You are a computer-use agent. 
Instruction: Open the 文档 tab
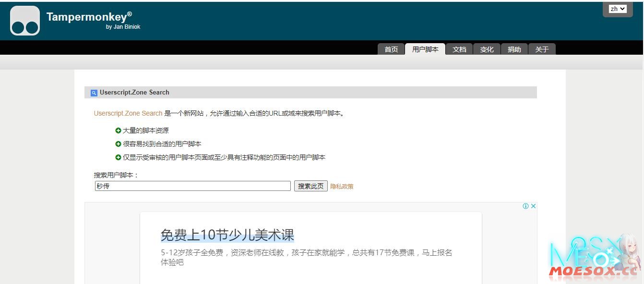click(x=459, y=48)
